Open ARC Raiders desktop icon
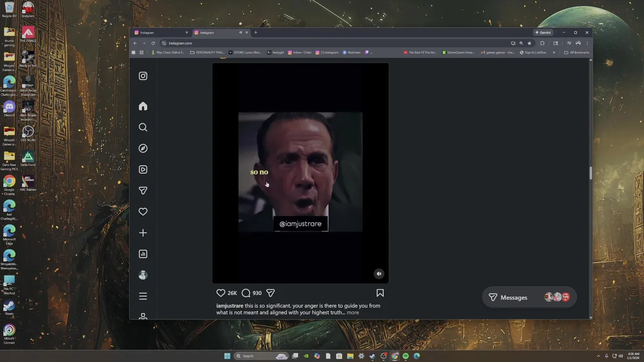This screenshot has height=362, width=644. pyautogui.click(x=28, y=183)
